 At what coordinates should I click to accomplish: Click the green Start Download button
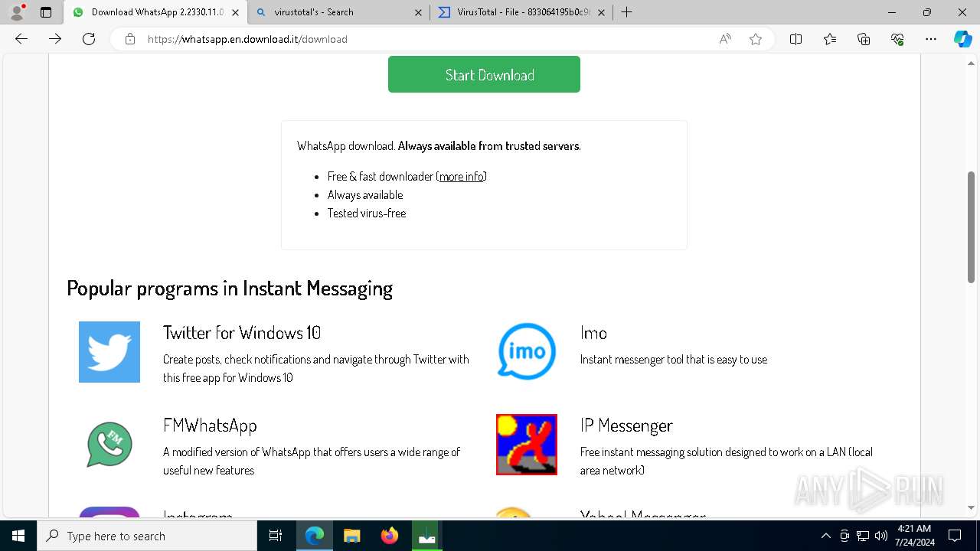pyautogui.click(x=484, y=74)
